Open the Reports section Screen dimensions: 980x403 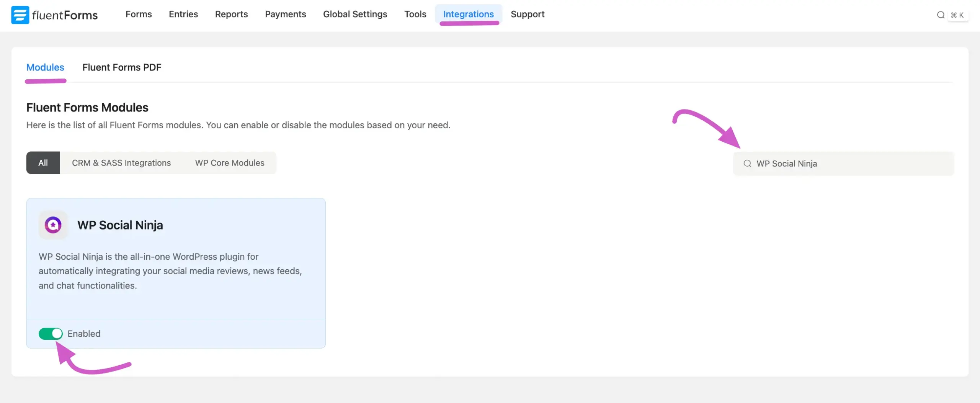(231, 14)
